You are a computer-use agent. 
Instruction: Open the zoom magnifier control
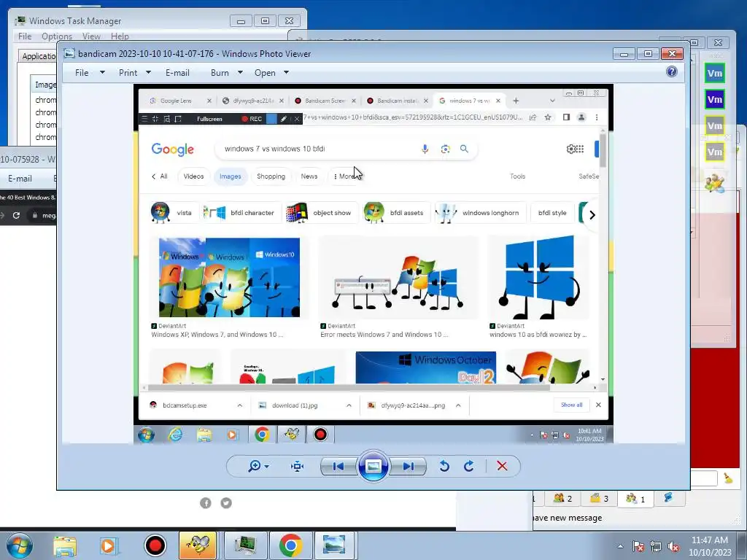coord(258,466)
